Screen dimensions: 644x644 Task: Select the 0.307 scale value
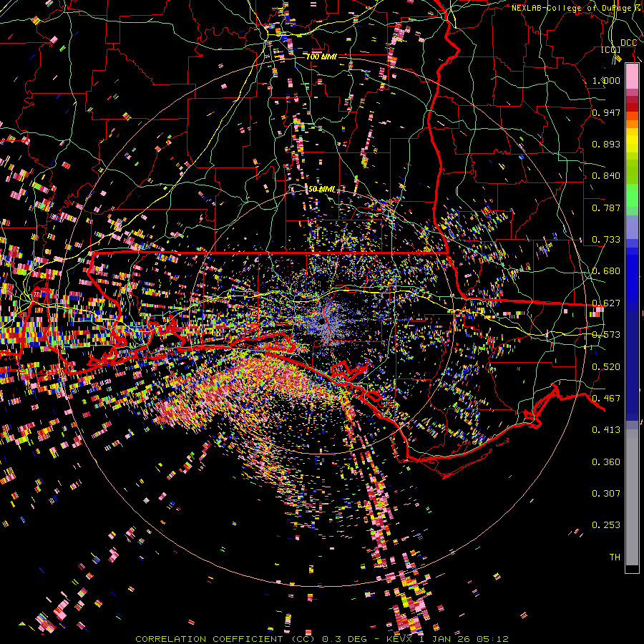[x=606, y=494]
